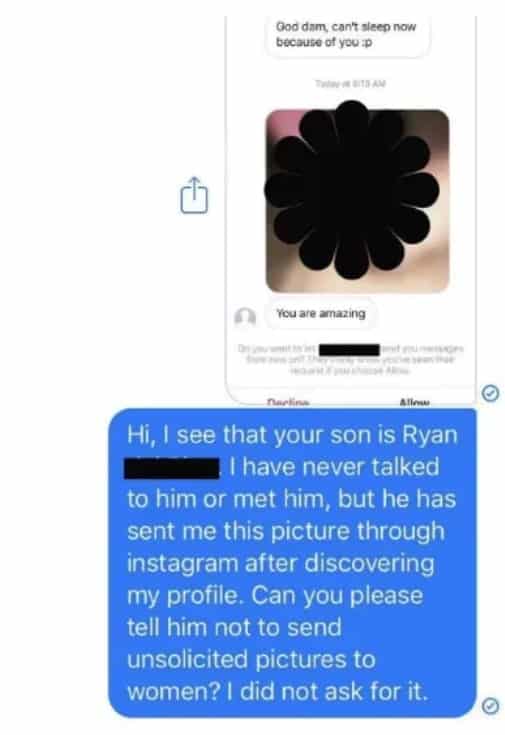Select the partially visible Decline option
Screen dimensions: 505x735
coord(288,402)
